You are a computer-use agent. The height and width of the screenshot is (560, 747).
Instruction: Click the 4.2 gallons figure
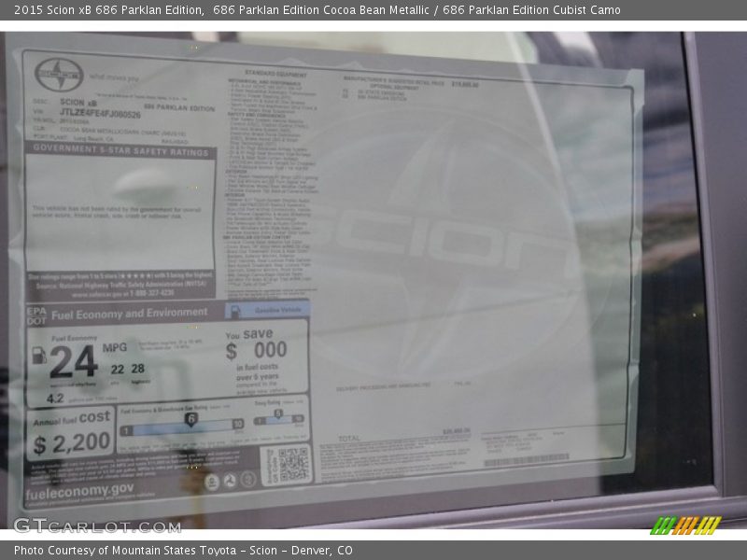click(55, 399)
